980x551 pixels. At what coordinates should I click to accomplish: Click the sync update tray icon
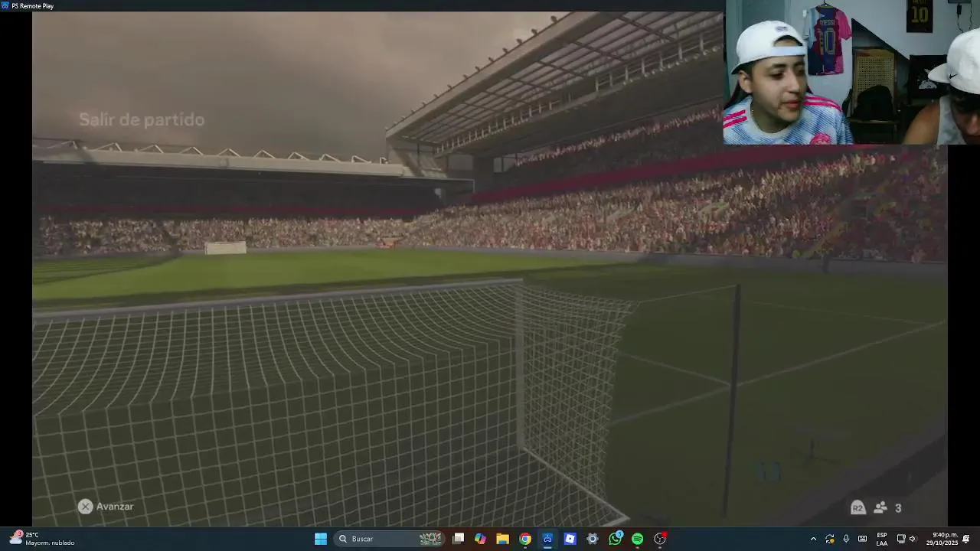(829, 539)
